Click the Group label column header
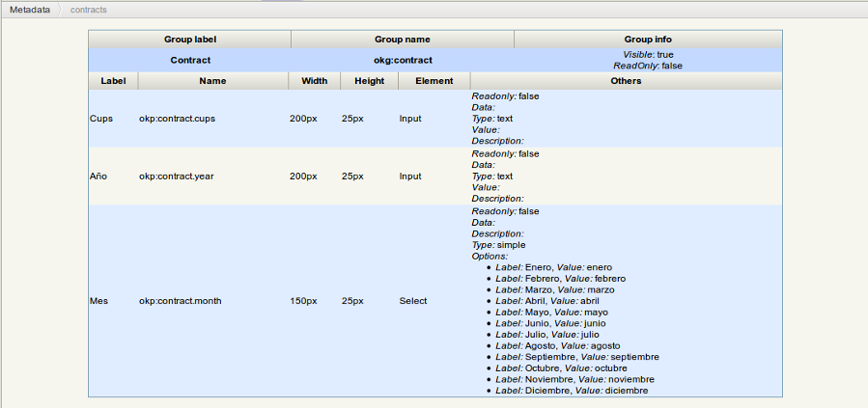Viewport: 868px width, 408px height. [189, 40]
